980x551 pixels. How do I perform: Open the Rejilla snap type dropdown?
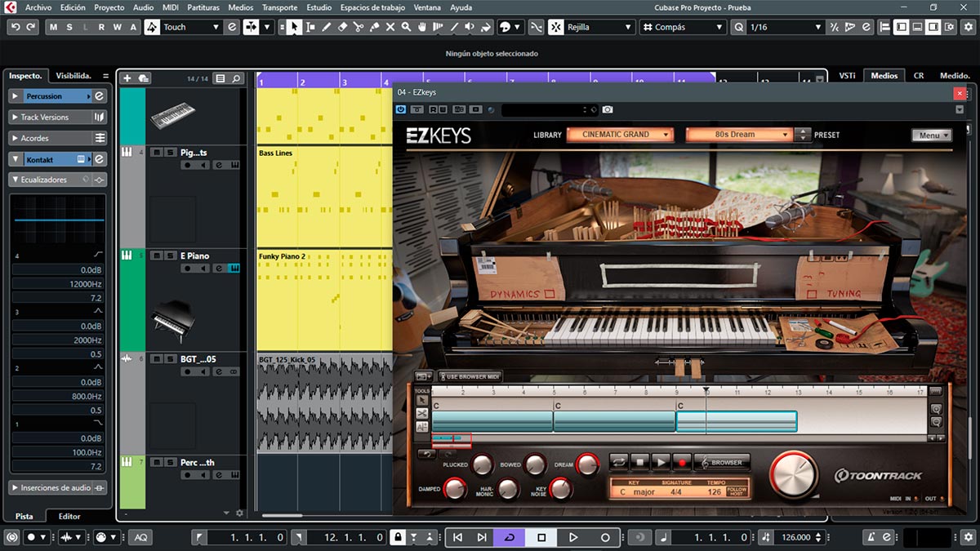600,27
